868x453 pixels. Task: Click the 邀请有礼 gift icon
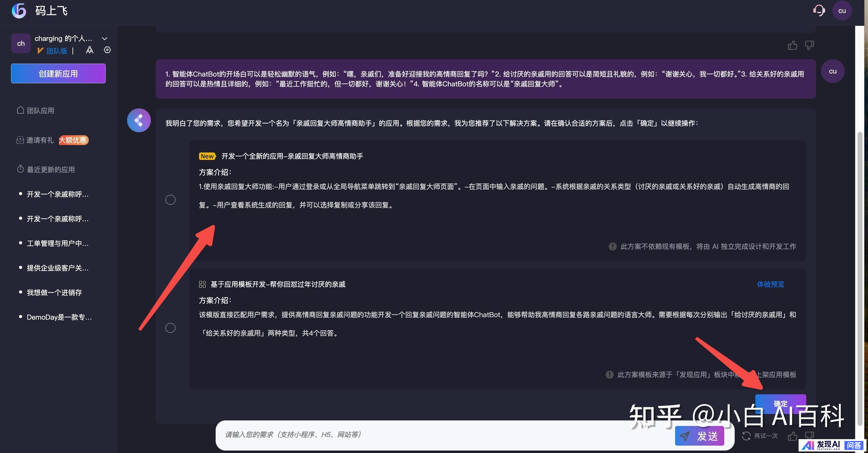(x=20, y=140)
